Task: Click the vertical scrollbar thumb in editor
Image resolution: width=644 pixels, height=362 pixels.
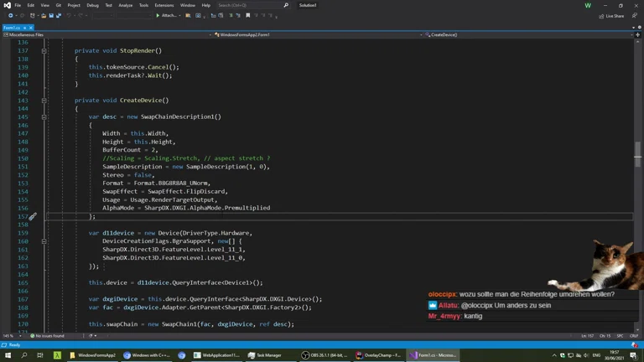Action: coord(637,154)
